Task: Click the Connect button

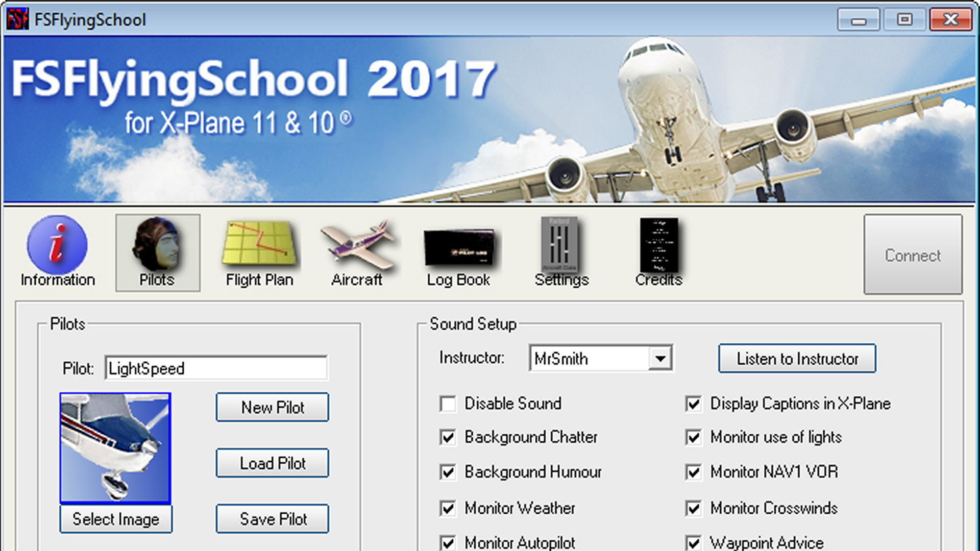Action: (x=913, y=255)
